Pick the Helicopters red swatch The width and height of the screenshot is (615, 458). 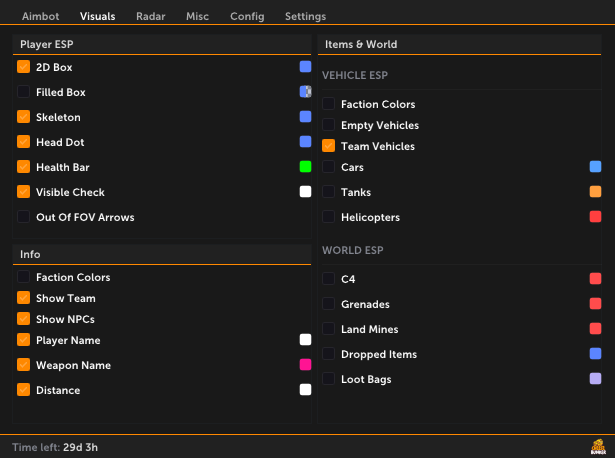pyautogui.click(x=595, y=217)
